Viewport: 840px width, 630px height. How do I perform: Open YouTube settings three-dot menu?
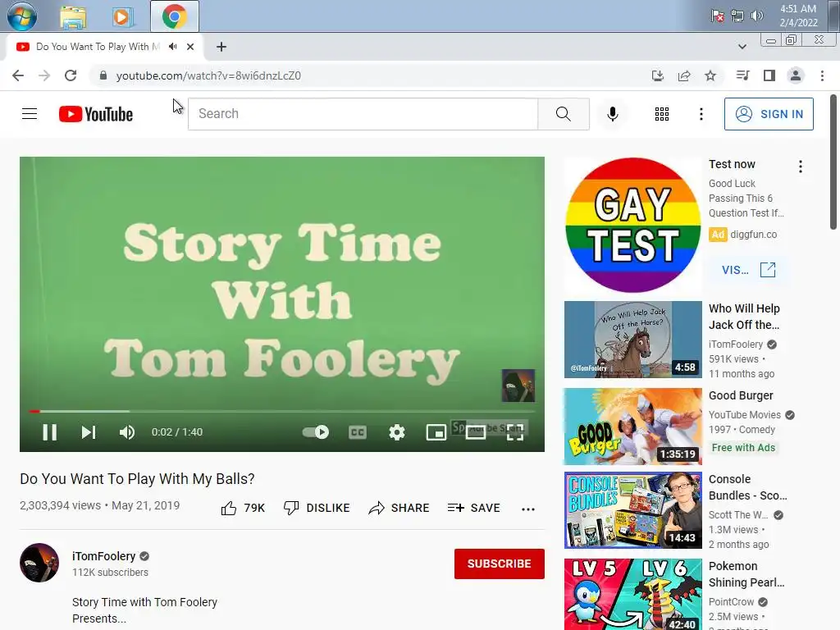[x=701, y=113]
